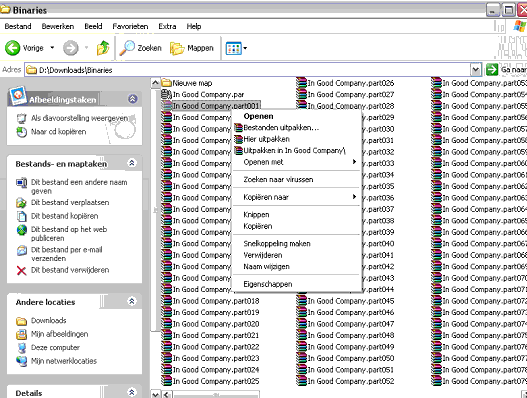Open Zoeken search magnifier
This screenshot has height=398, width=527.
[x=127, y=48]
